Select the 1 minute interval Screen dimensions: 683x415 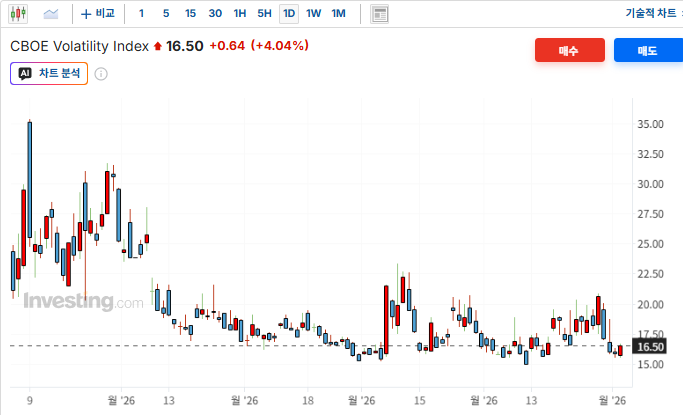141,13
